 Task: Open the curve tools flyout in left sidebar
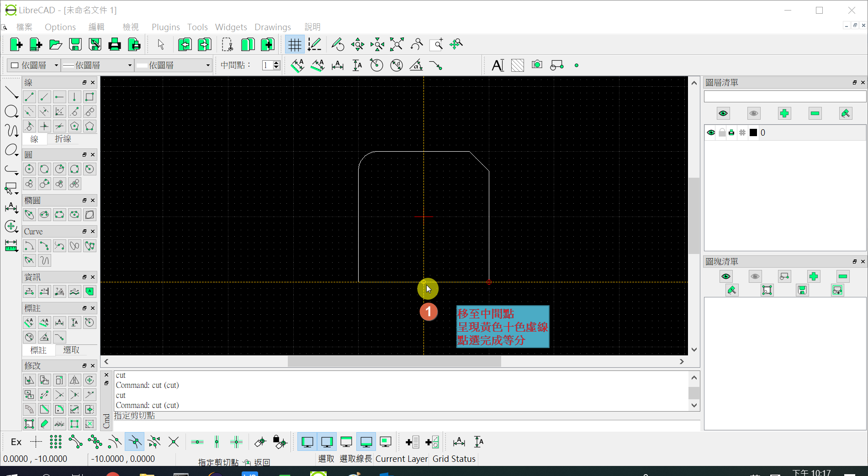(x=11, y=131)
